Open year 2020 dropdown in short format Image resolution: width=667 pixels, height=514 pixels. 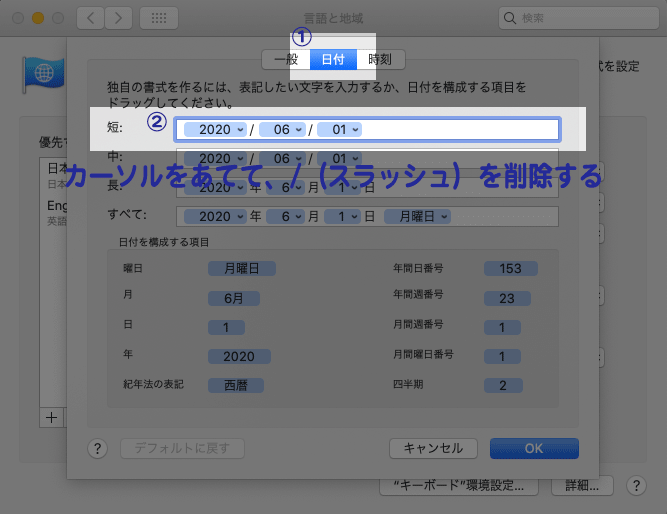[215, 129]
